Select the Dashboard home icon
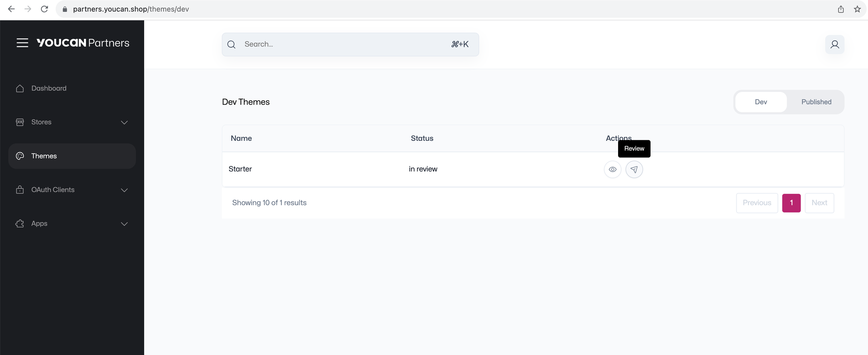This screenshot has height=355, width=868. pyautogui.click(x=20, y=88)
